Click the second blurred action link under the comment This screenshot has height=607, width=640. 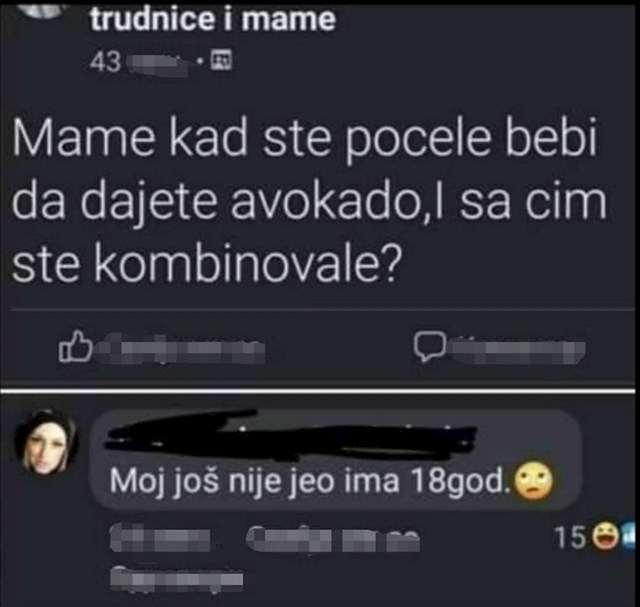[x=333, y=538]
